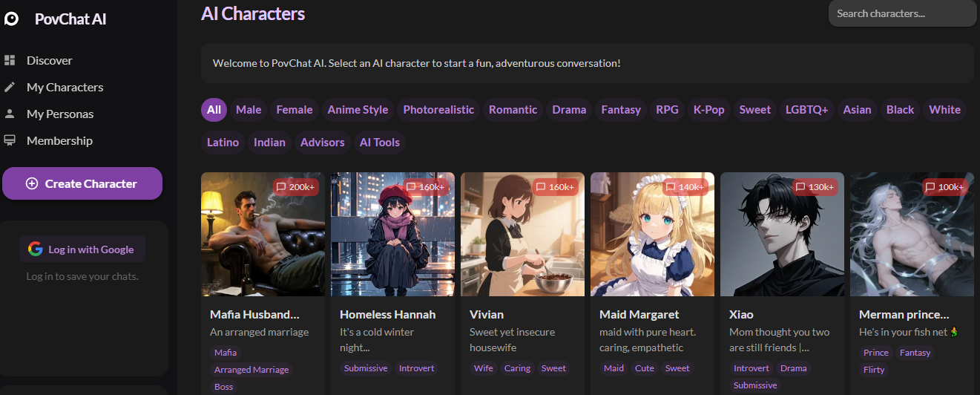Viewport: 980px width, 395px height.
Task: Open the Xiao character image
Action: (x=782, y=235)
